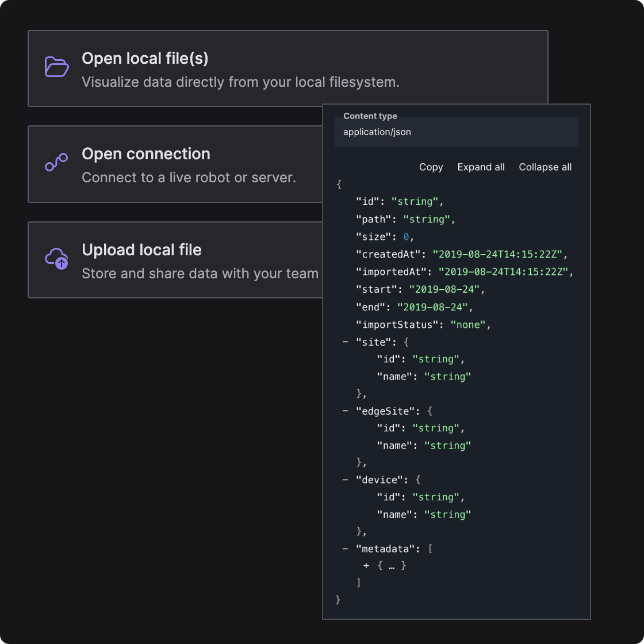The width and height of the screenshot is (644, 644).
Task: Click the connection nodes icon
Action: click(57, 163)
